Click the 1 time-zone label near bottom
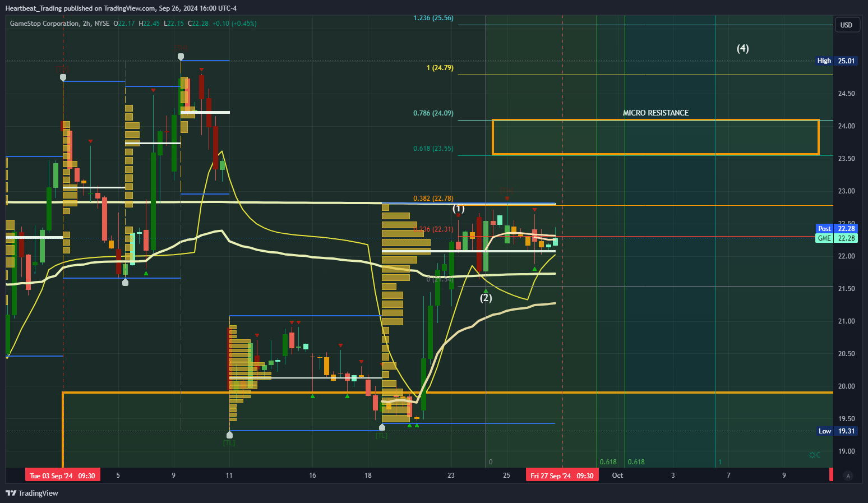Viewport: 868px width, 503px height. click(720, 462)
